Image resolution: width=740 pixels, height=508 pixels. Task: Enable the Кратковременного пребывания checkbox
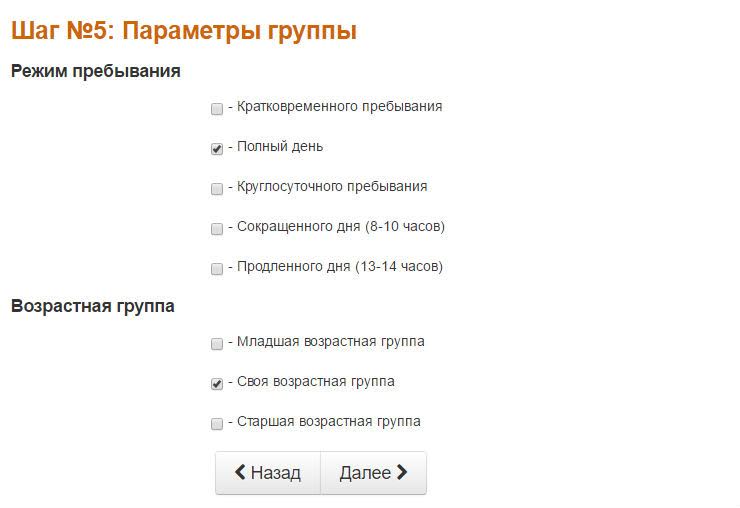(x=217, y=108)
